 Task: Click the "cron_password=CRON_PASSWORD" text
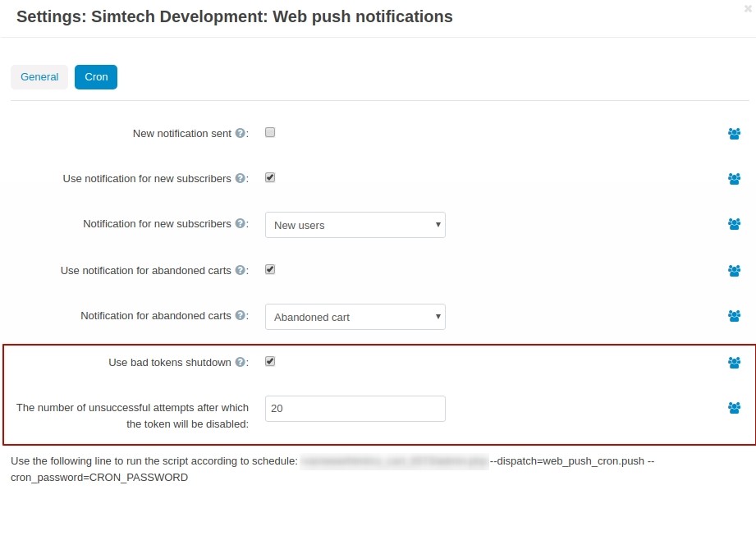point(99,478)
